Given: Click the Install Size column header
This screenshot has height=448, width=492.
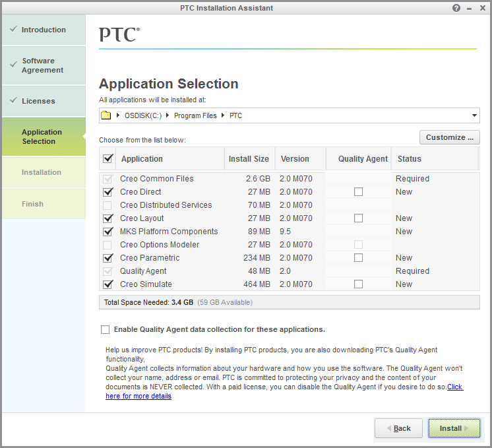Looking at the screenshot, I should point(249,159).
